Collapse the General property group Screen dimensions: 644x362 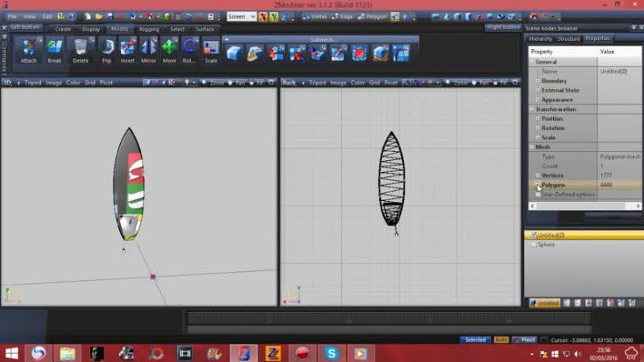tap(532, 62)
